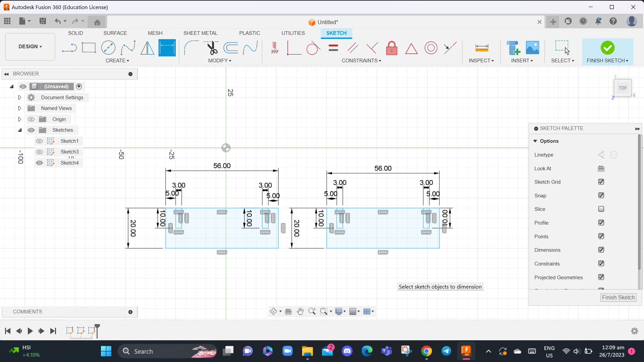The image size is (644, 362).
Task: Click the Finish Sketch palette button
Action: [x=618, y=297]
